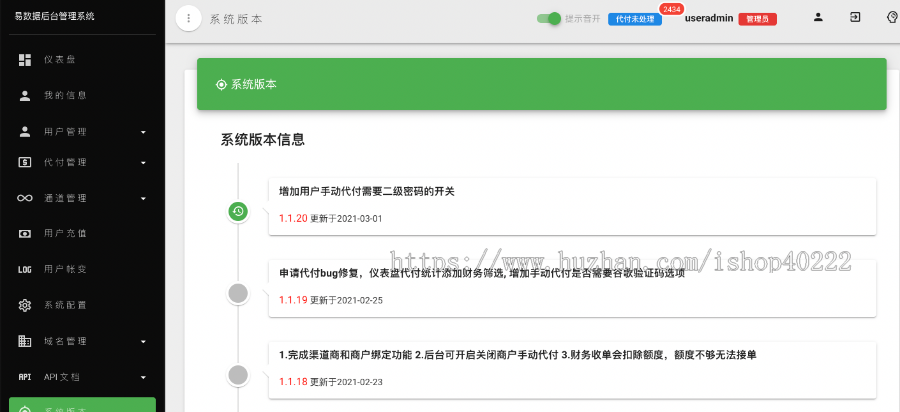Image resolution: width=900 pixels, height=412 pixels.
Task: Click the profile person icon in top bar
Action: pos(818,17)
